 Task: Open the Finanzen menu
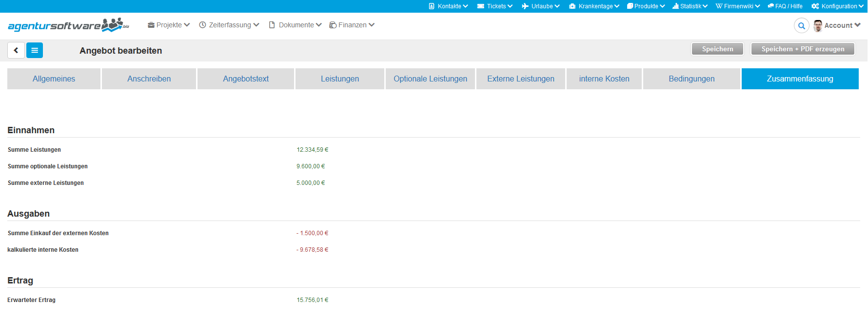point(352,25)
